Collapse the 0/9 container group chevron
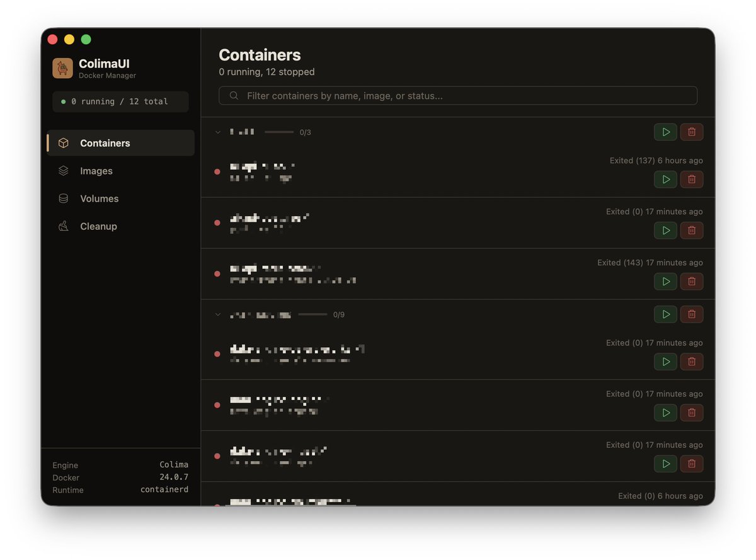756x560 pixels. [218, 314]
